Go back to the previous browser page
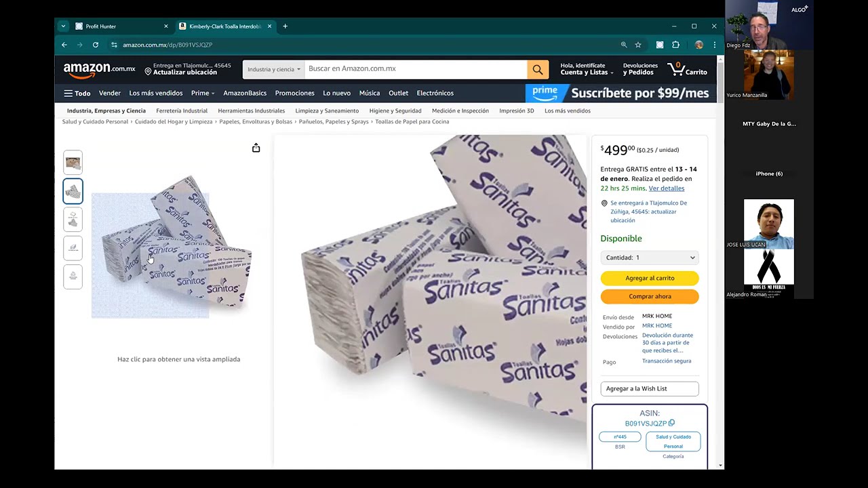The height and width of the screenshot is (488, 868). pyautogui.click(x=64, y=45)
